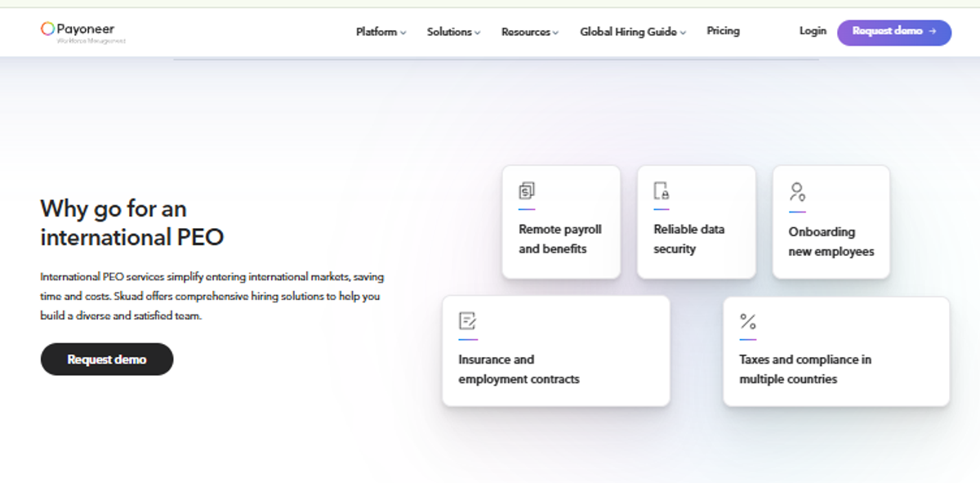
Task: Click the Why go for an international PEO heading
Action: (131, 223)
